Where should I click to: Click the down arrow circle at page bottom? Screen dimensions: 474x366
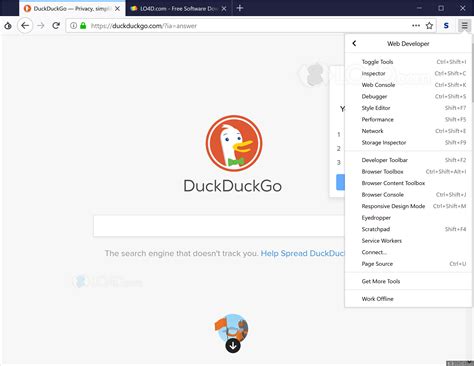[233, 345]
